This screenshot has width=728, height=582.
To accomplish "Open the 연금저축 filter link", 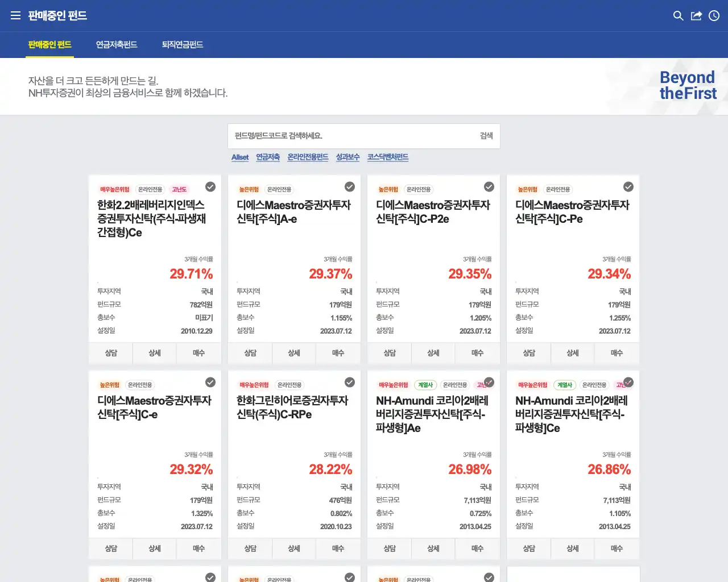I will click(x=268, y=157).
